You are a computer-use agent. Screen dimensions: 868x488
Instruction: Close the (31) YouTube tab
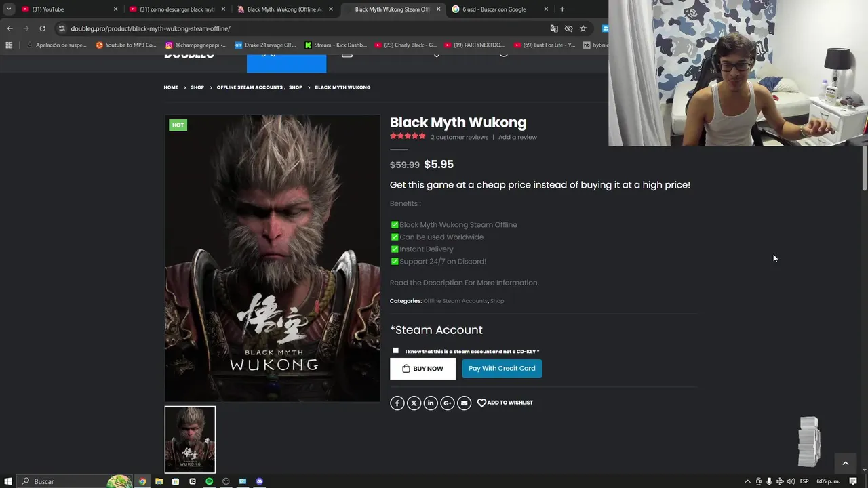point(115,9)
